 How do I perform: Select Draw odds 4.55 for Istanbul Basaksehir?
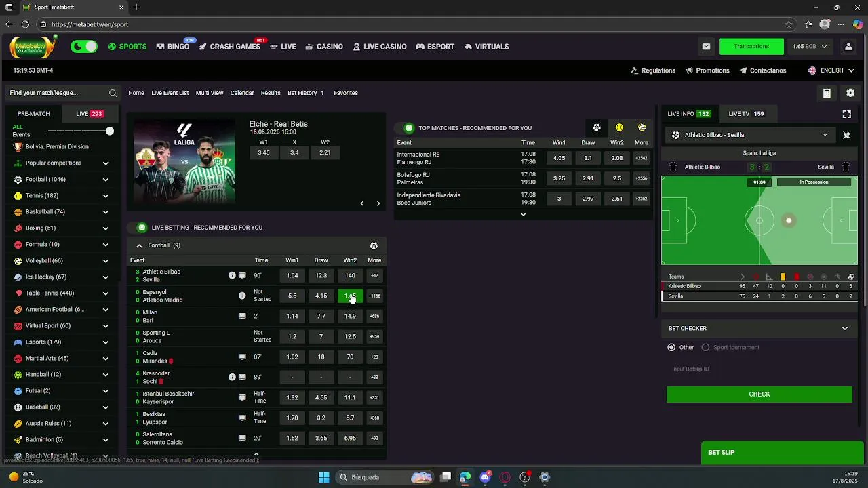point(321,398)
